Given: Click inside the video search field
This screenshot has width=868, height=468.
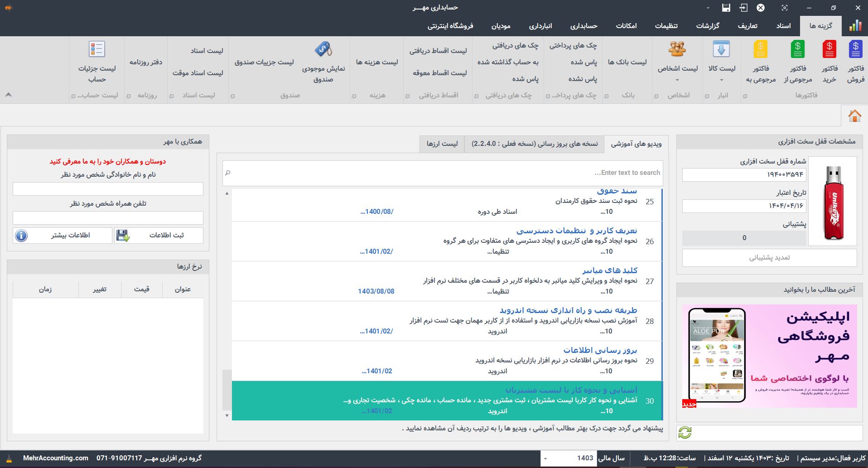Looking at the screenshot, I should point(442,173).
